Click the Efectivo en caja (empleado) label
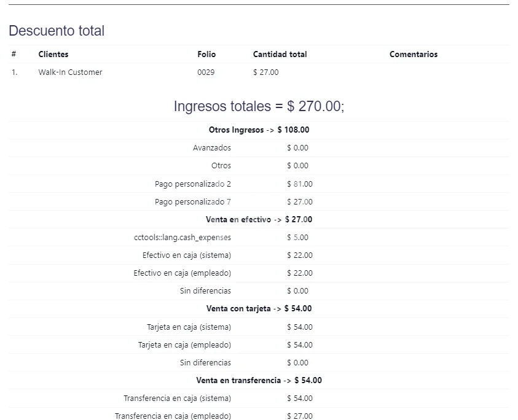Viewport: 518px width, 420px height. click(x=182, y=273)
